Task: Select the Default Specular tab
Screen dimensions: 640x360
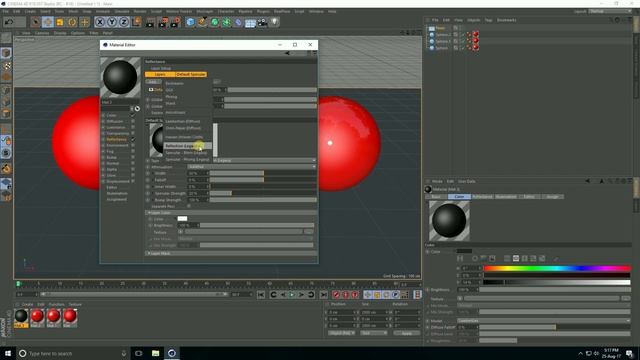Action: (191, 74)
